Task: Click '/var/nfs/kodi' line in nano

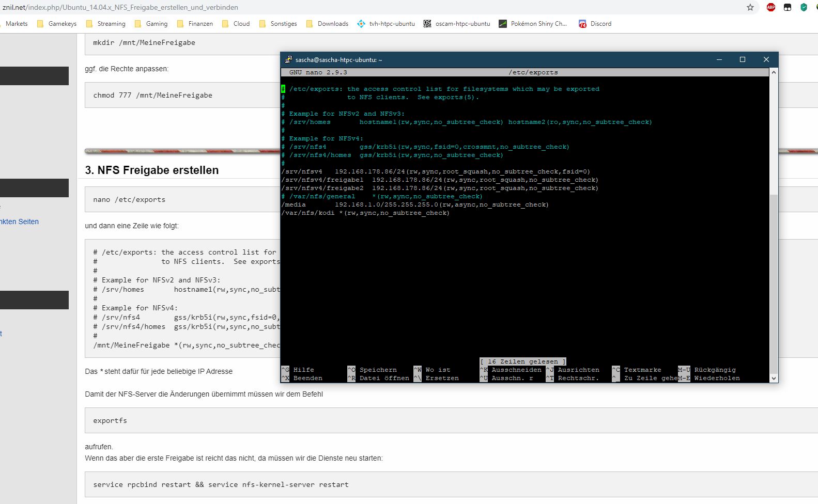Action: 365,213
